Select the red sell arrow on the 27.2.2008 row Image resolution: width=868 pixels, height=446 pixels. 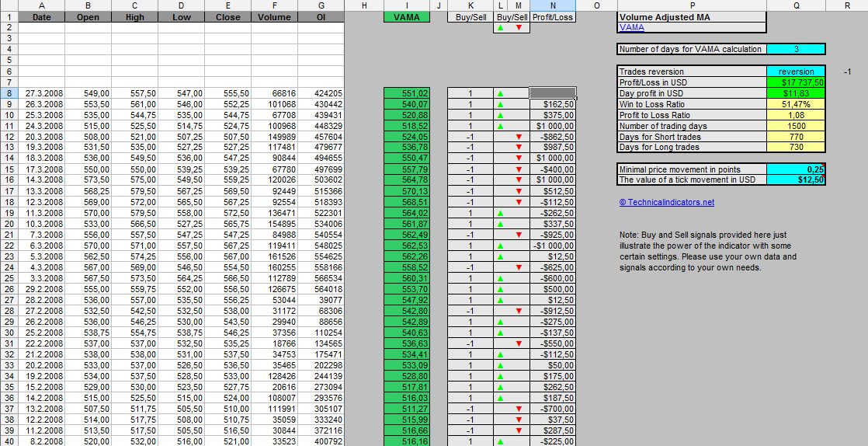519,311
